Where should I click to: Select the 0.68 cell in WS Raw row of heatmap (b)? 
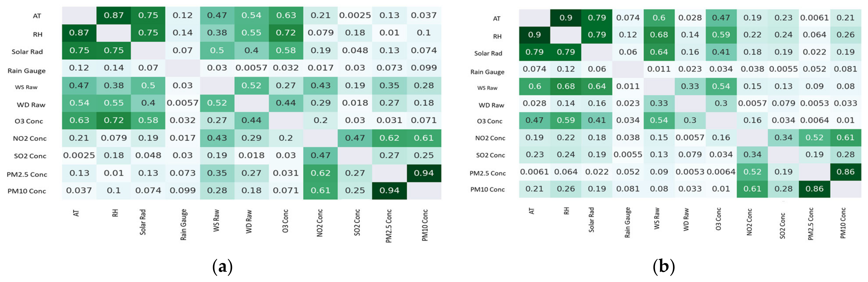(566, 86)
